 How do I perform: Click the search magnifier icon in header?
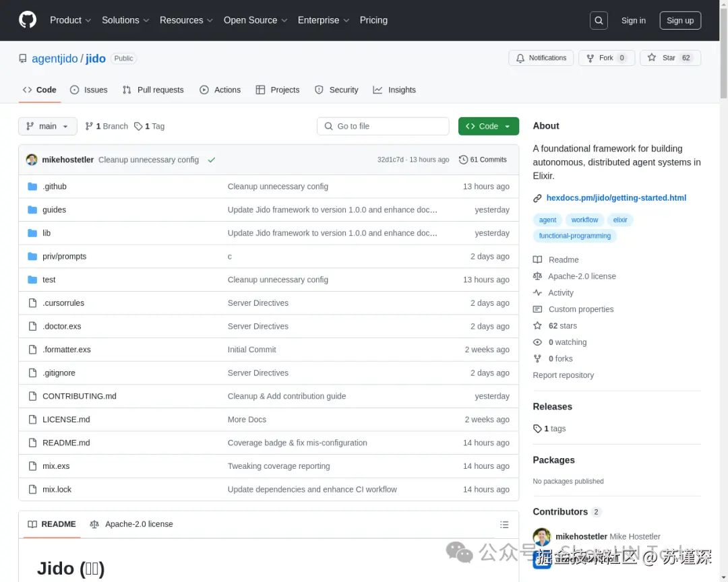click(599, 20)
